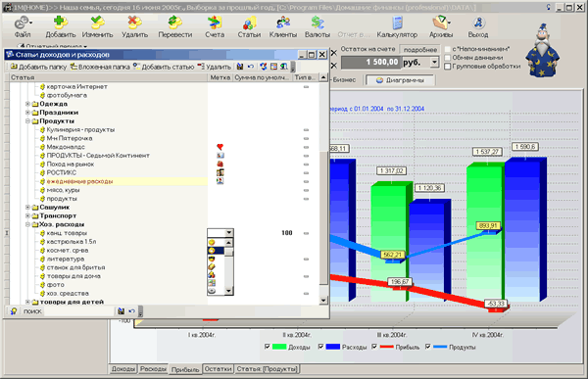
Task: Open the Счета accounts icon
Action: tap(215, 23)
